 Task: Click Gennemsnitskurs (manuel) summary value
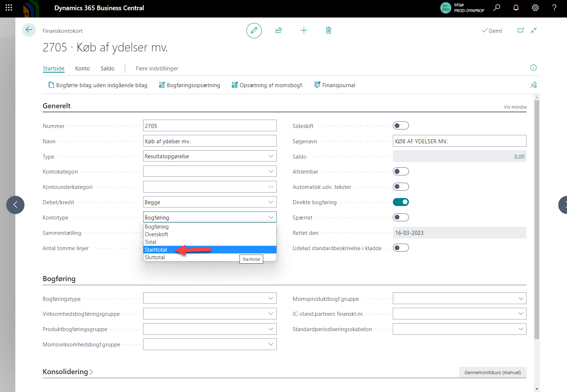tap(493, 372)
